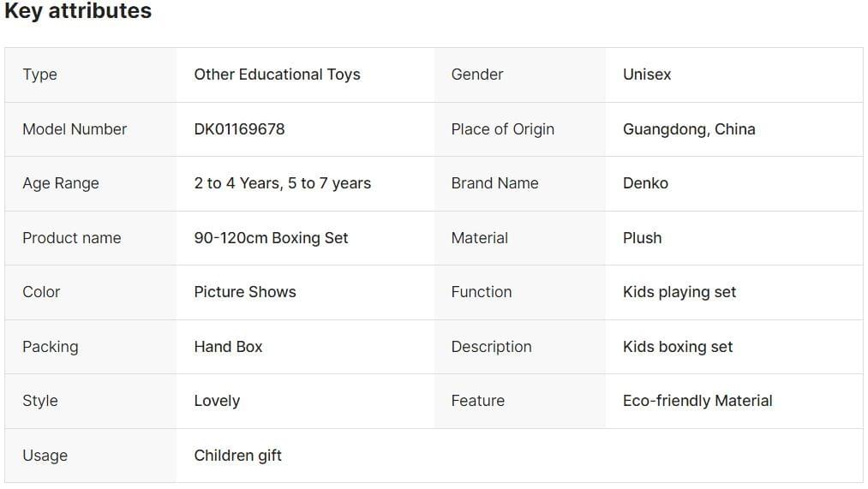This screenshot has height=489, width=868.
Task: Select the Kids playing set function value
Action: click(x=679, y=292)
